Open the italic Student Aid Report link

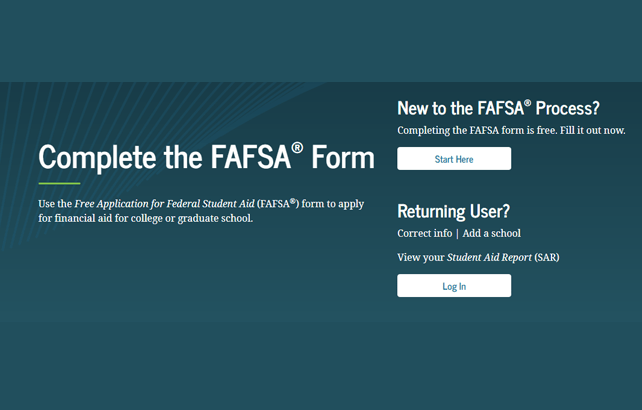489,258
